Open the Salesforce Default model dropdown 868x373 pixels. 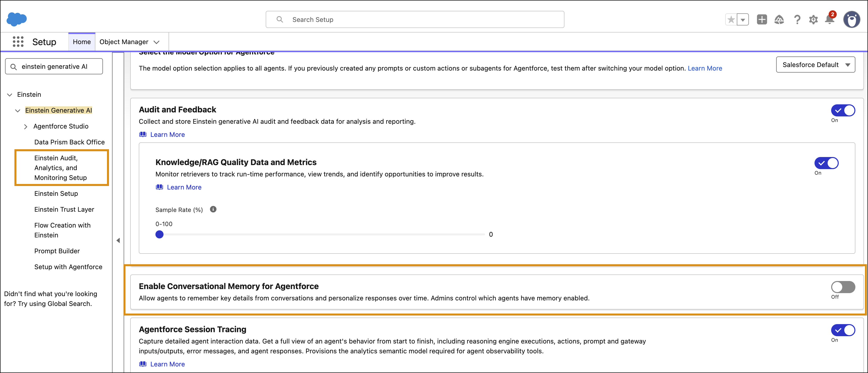(x=816, y=65)
